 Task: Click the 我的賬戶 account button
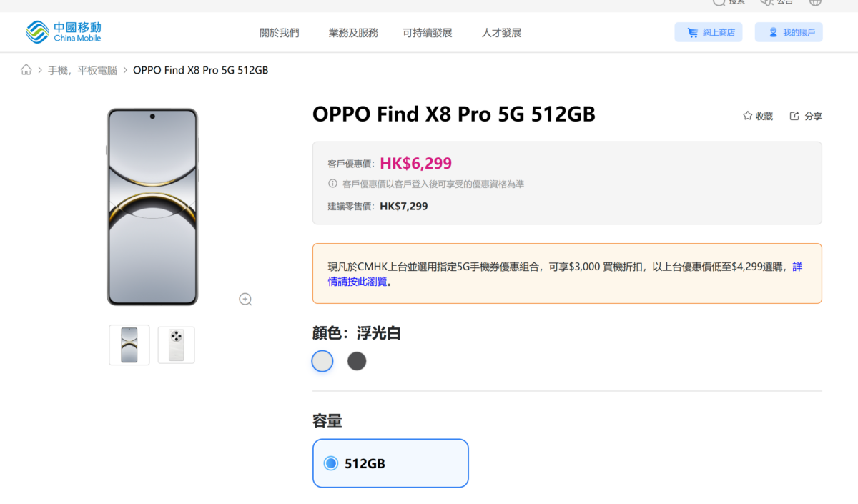tap(789, 32)
